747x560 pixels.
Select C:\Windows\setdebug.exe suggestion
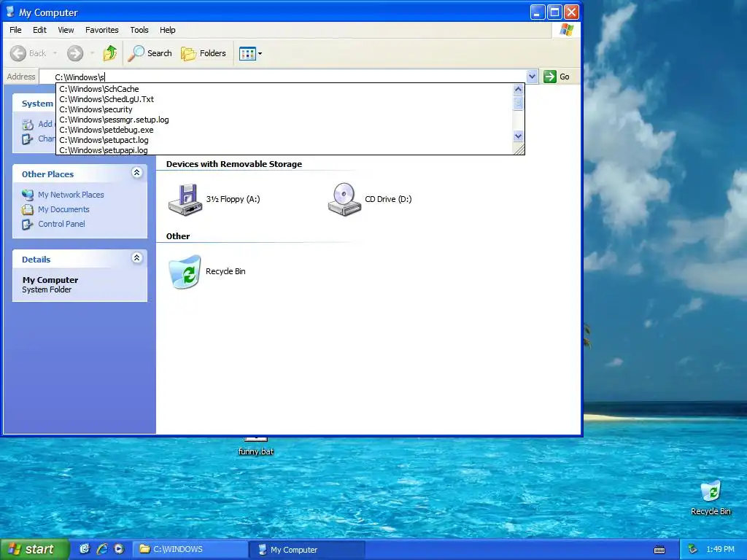285,130
